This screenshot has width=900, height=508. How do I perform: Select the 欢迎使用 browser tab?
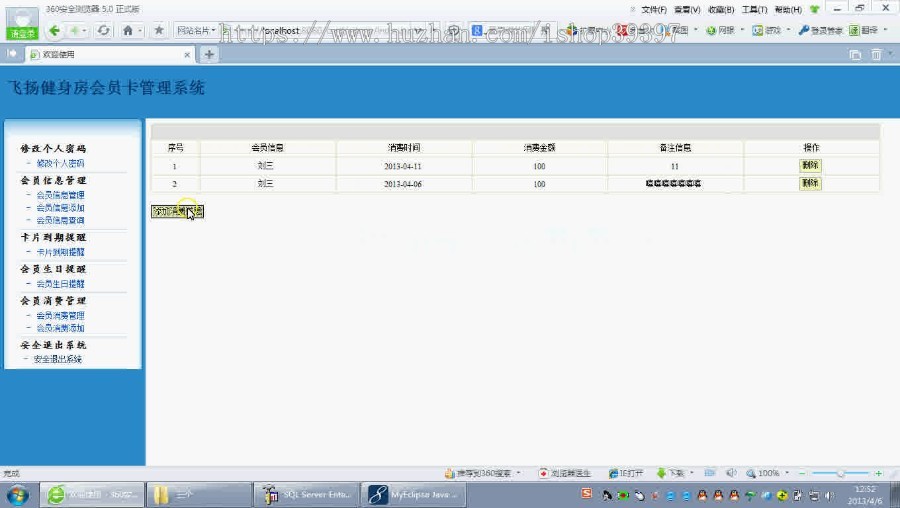point(109,55)
